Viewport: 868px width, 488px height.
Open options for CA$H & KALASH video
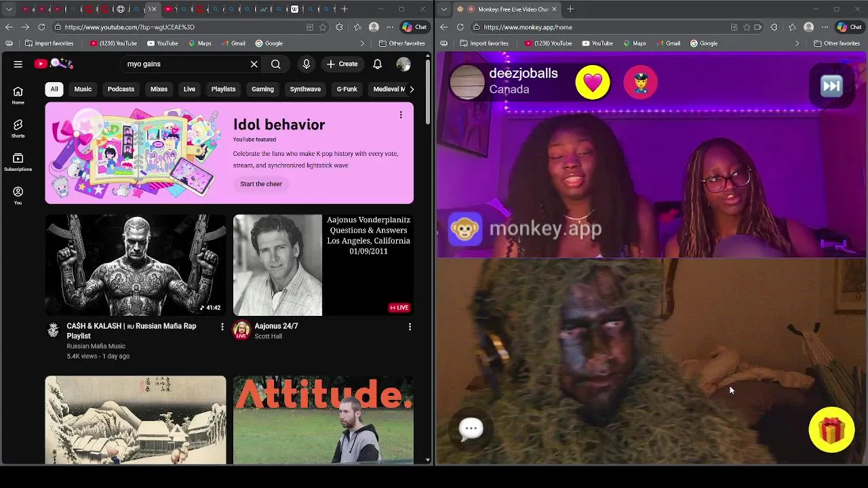click(x=222, y=327)
